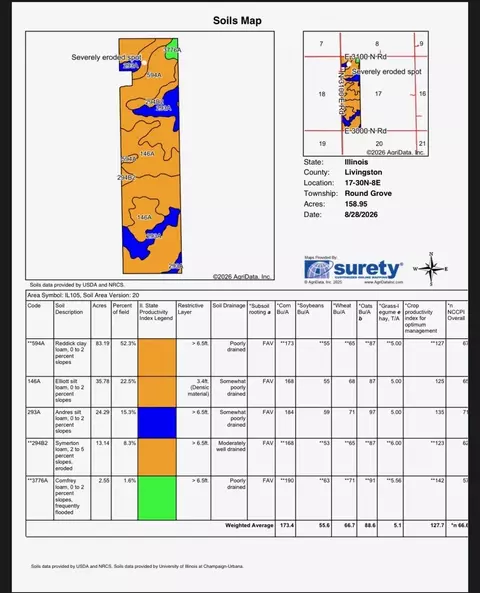Select Reddick clay loam description cell
Viewport: 480px width, 593px height.
pos(72,357)
